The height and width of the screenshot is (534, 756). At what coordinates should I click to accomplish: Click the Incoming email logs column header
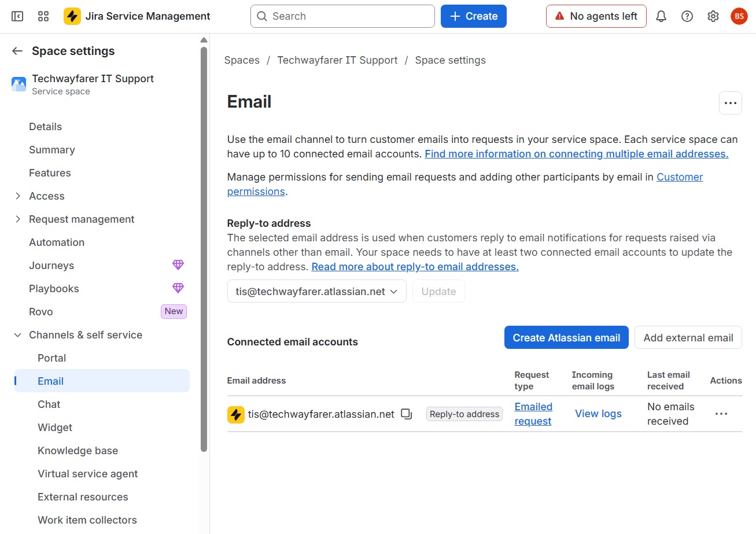pos(593,381)
